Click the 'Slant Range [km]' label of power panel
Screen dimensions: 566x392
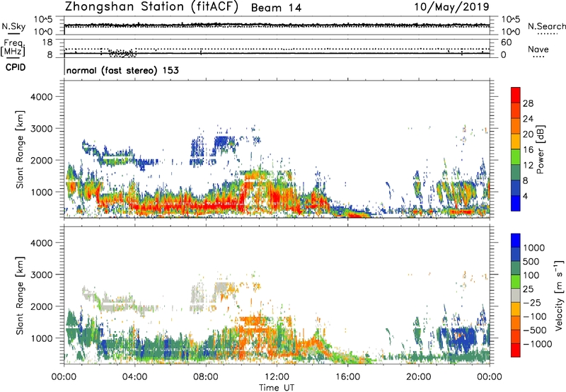tap(20, 149)
